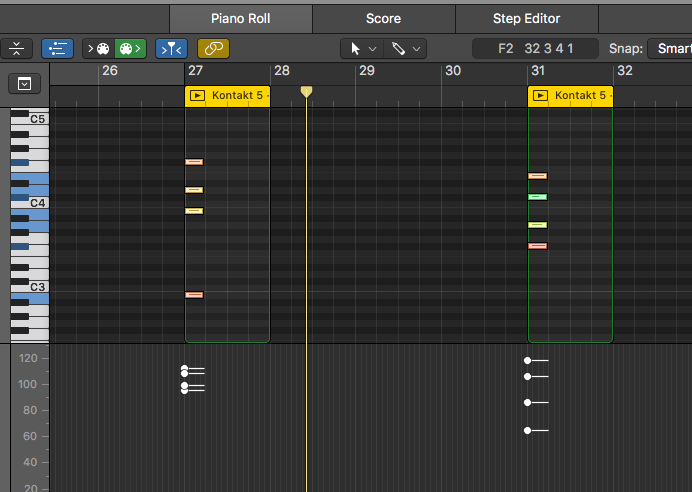Click bar 30 in the ruler
This screenshot has height=492, width=692.
tap(453, 71)
